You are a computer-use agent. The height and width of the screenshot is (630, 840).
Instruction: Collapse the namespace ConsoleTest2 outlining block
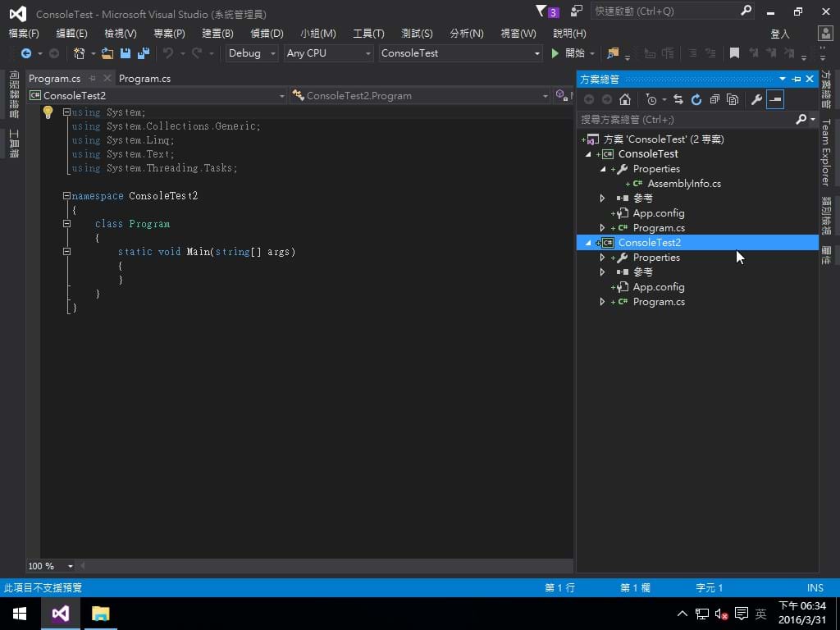66,195
